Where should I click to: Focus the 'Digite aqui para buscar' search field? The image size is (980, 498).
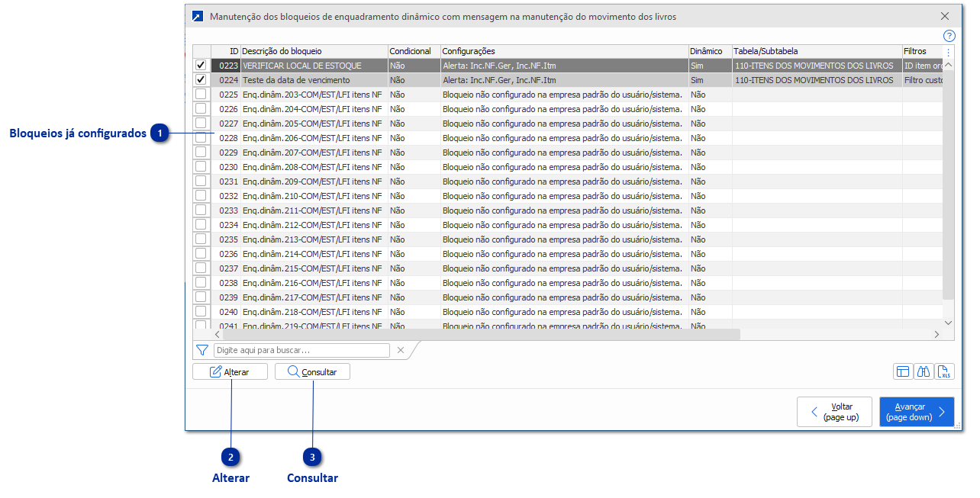[301, 350]
